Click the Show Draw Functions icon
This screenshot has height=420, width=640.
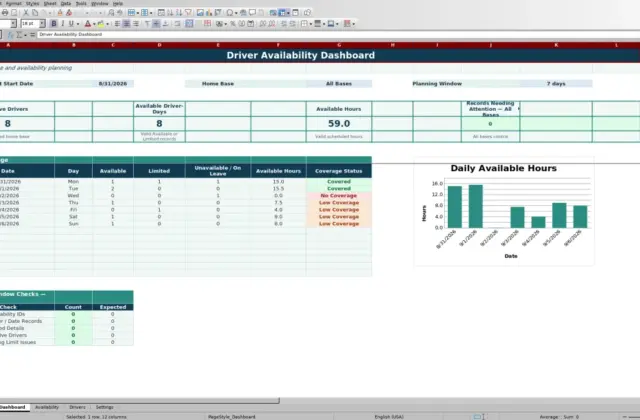(308, 13)
